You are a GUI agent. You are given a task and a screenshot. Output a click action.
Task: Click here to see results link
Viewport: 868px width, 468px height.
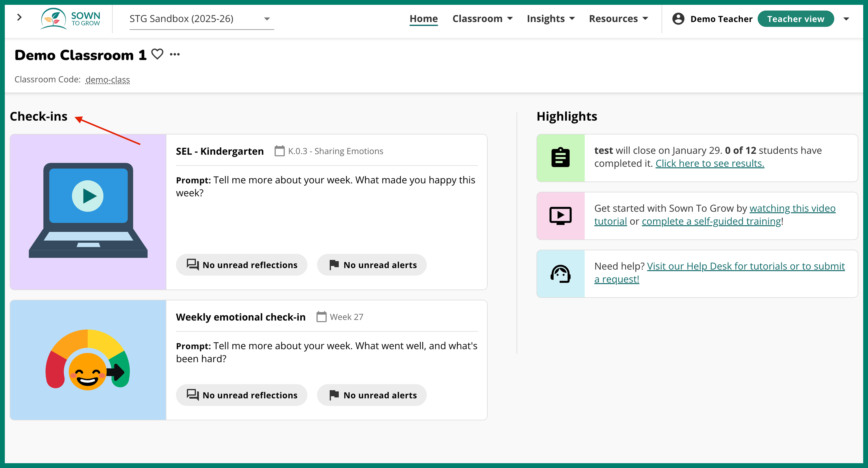tap(710, 163)
